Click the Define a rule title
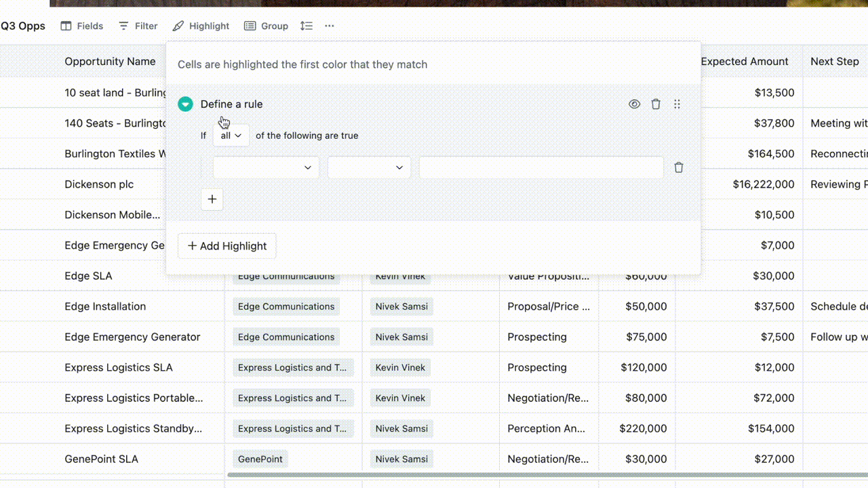 click(232, 104)
